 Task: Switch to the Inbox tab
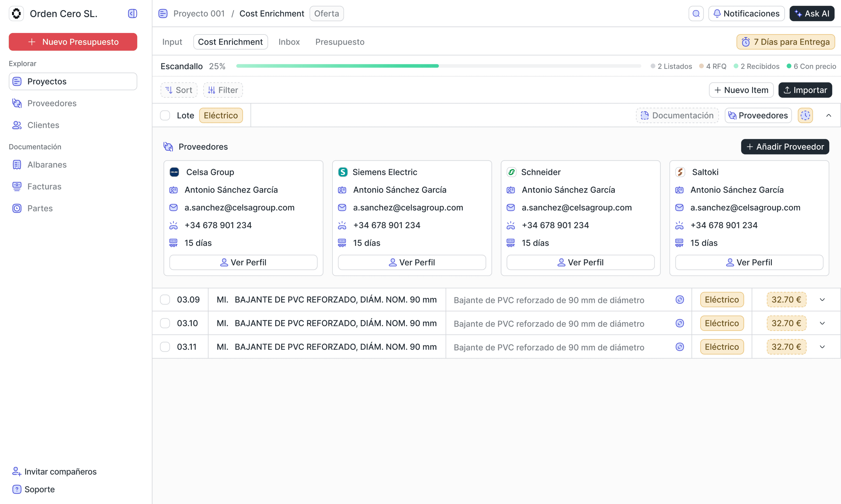(289, 42)
